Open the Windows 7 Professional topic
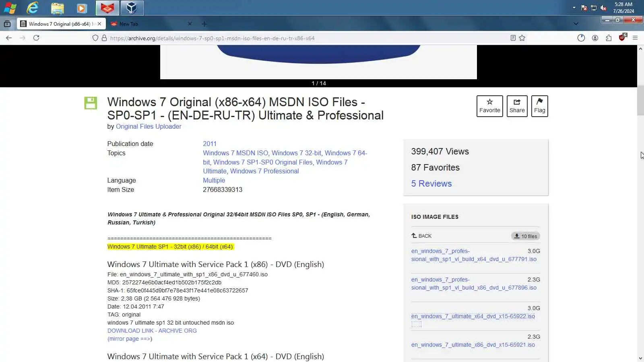The width and height of the screenshot is (644, 362). (x=264, y=171)
